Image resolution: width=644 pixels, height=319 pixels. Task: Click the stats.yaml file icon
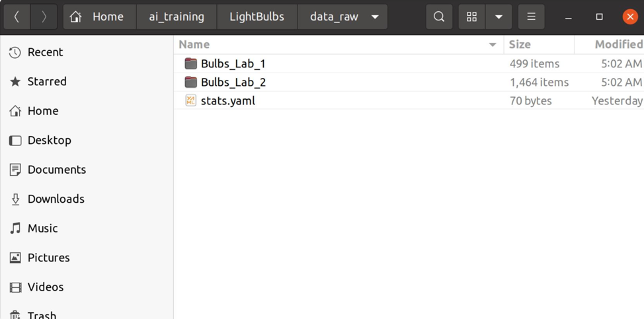point(191,100)
